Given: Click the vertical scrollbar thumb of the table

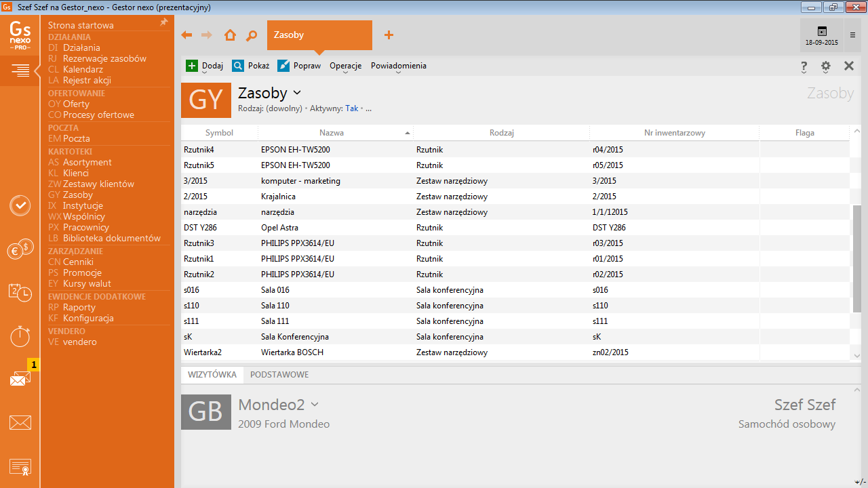Looking at the screenshot, I should pos(856,258).
